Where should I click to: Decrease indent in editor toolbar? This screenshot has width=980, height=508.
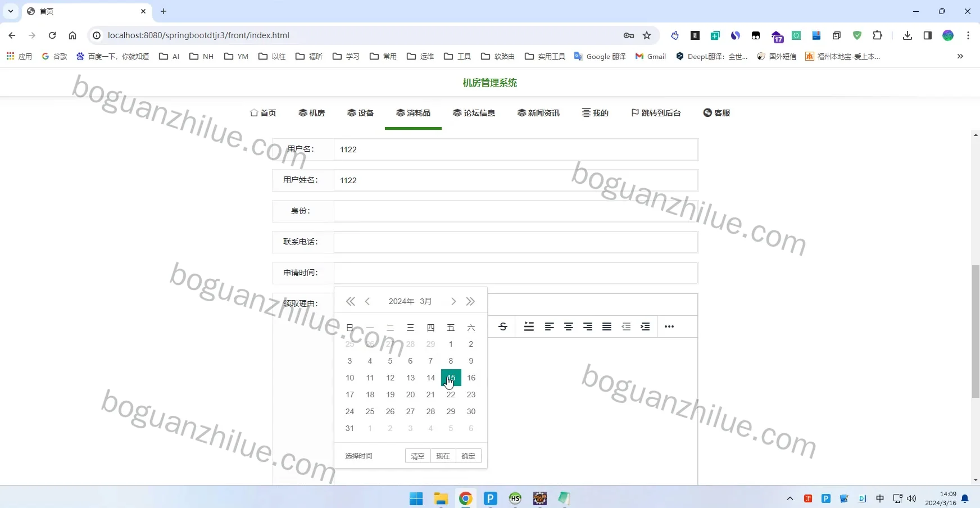pos(626,326)
